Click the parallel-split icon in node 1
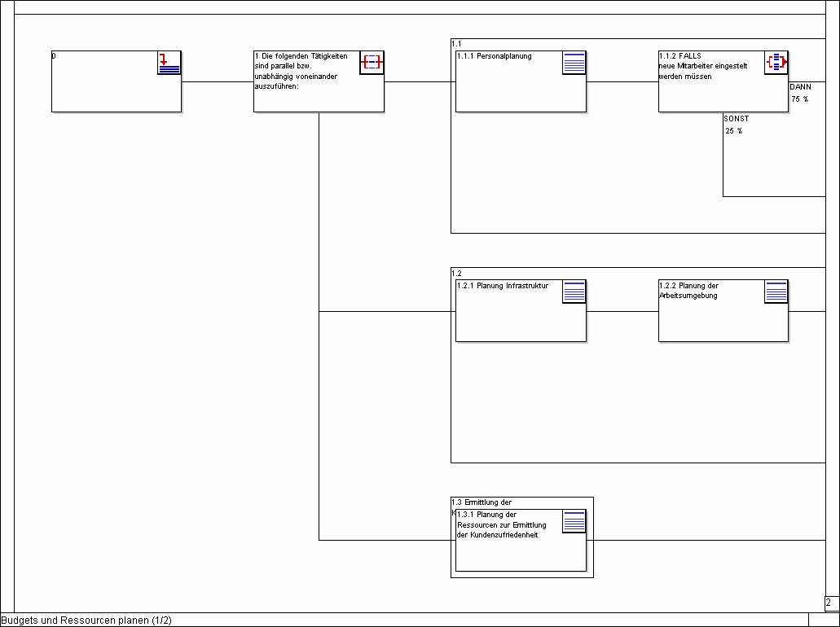 (x=372, y=63)
